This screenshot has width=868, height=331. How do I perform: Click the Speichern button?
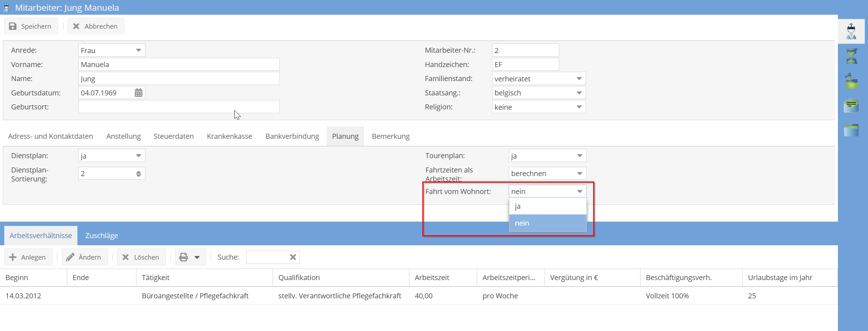(30, 26)
